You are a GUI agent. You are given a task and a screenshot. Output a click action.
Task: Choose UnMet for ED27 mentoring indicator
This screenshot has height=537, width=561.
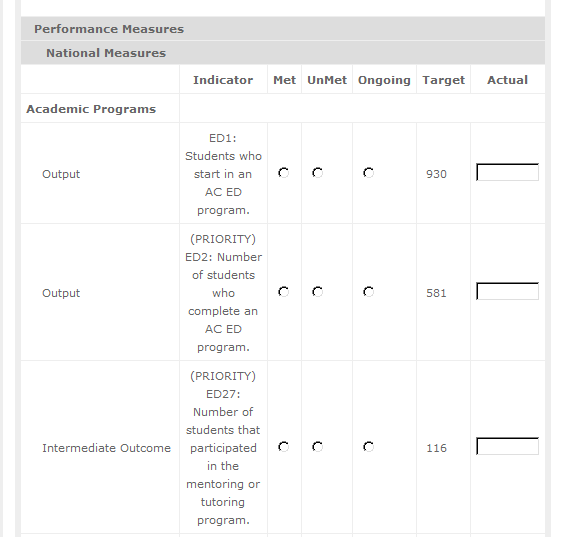click(x=318, y=447)
